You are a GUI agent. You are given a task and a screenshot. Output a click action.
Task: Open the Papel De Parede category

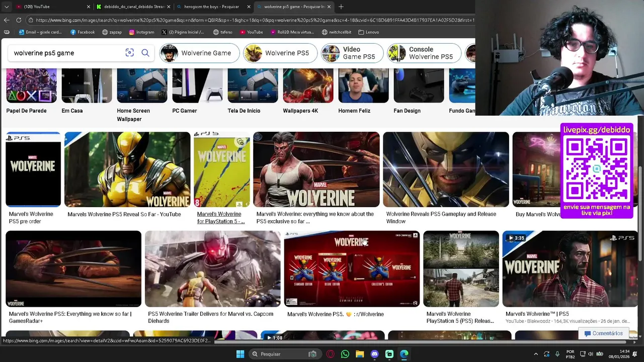(31, 90)
